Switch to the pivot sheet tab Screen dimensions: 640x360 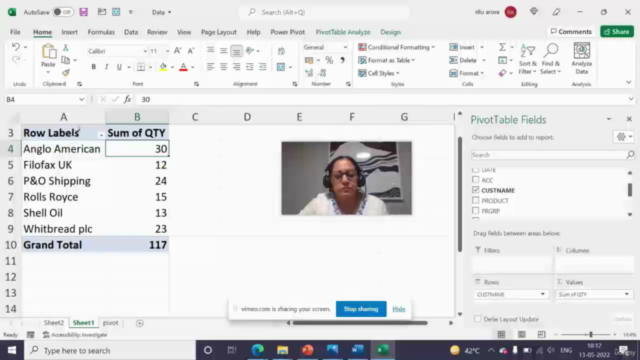point(110,323)
